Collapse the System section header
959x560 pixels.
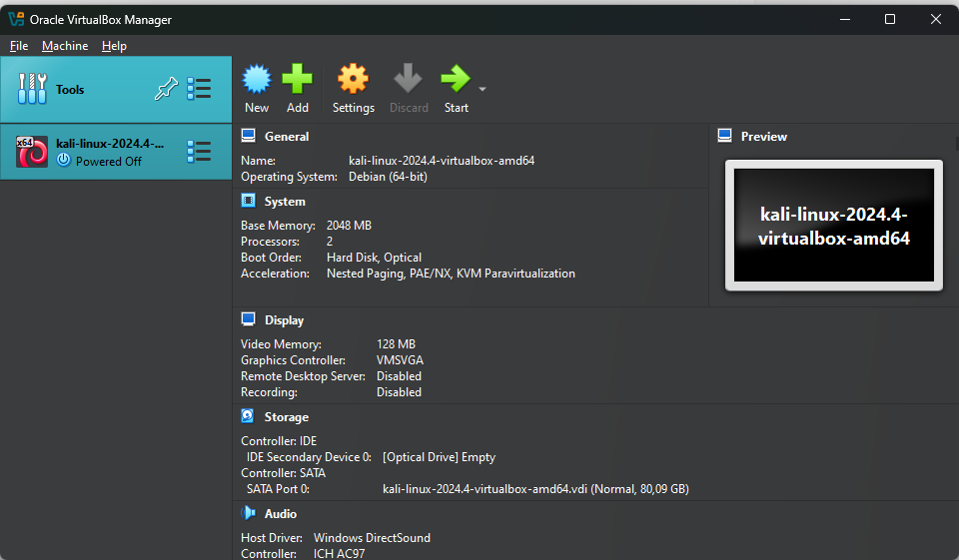click(285, 201)
